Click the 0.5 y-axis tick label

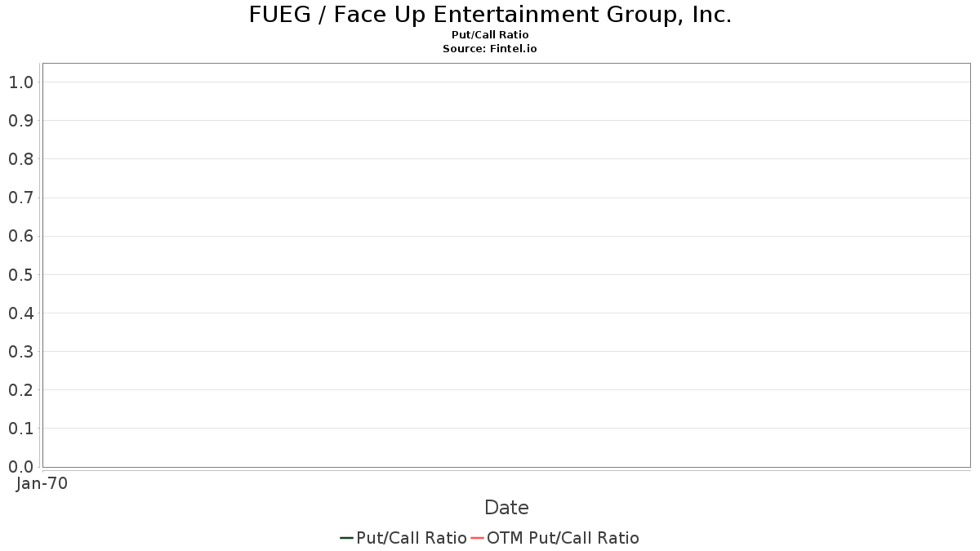pyautogui.click(x=20, y=275)
